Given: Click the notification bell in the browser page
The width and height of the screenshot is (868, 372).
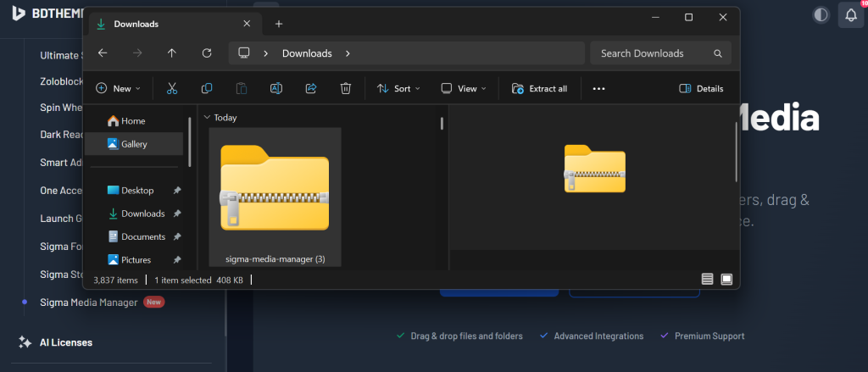Looking at the screenshot, I should click(851, 15).
